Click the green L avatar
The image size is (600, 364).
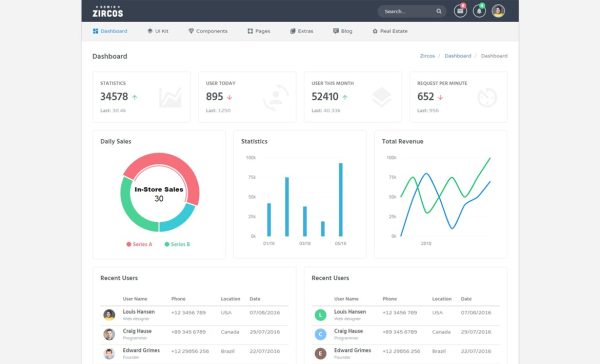[x=320, y=315]
